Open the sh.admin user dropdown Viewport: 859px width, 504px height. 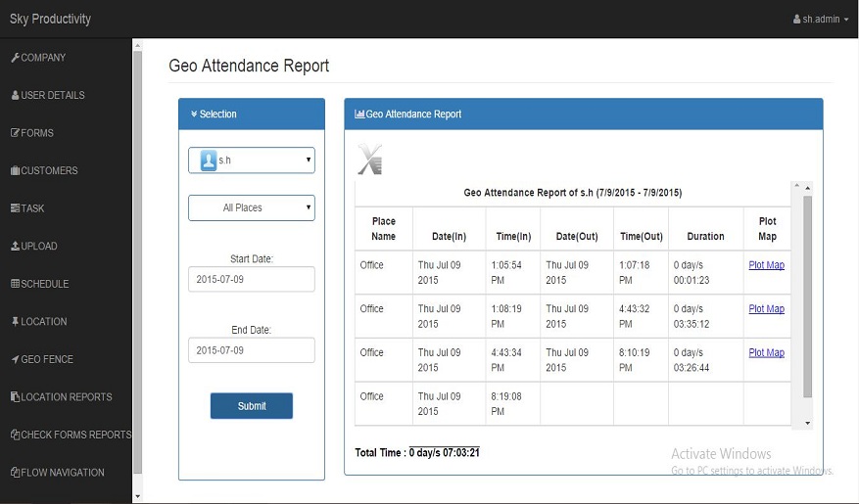[x=821, y=20]
